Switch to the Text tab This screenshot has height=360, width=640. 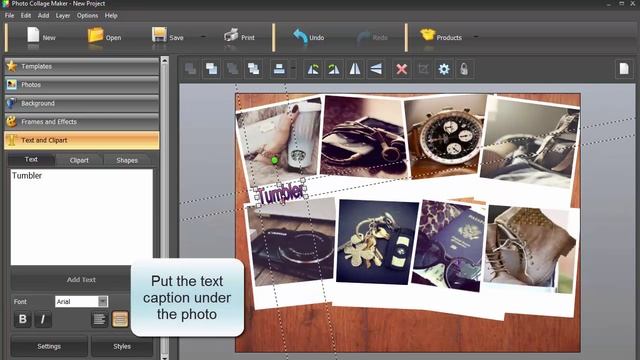click(x=31, y=160)
